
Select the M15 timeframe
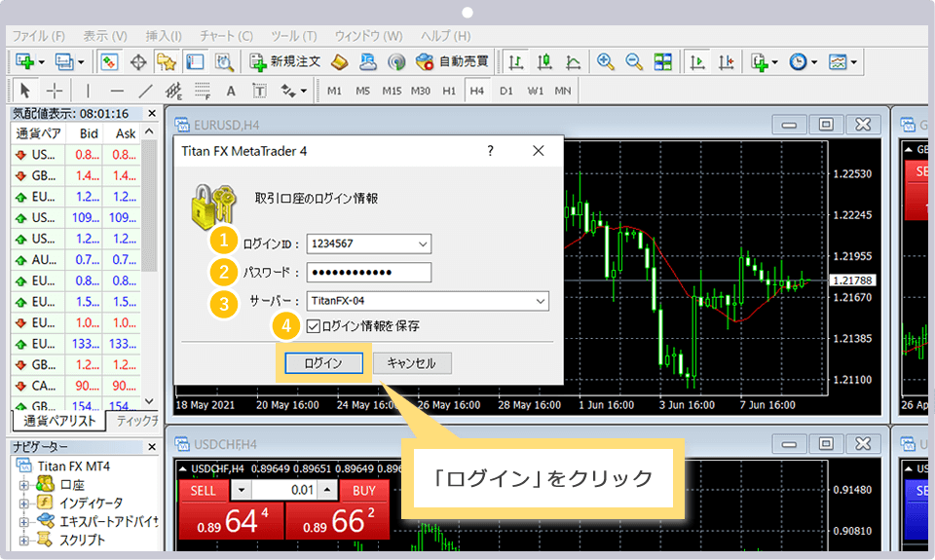[392, 91]
